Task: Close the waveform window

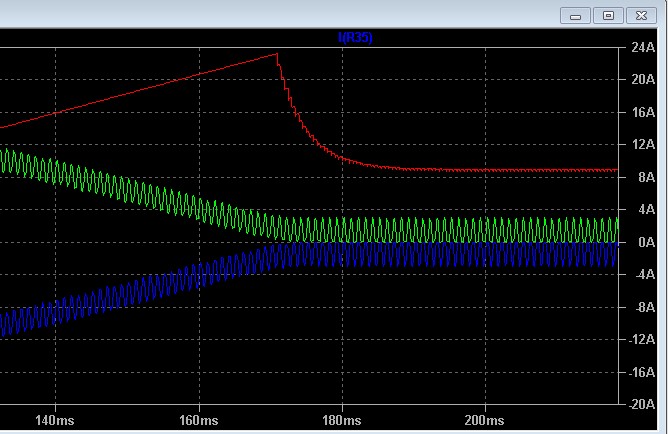Action: click(641, 16)
